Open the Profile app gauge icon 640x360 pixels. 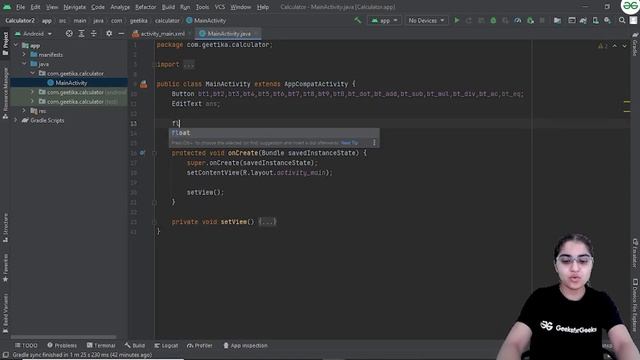pos(518,20)
